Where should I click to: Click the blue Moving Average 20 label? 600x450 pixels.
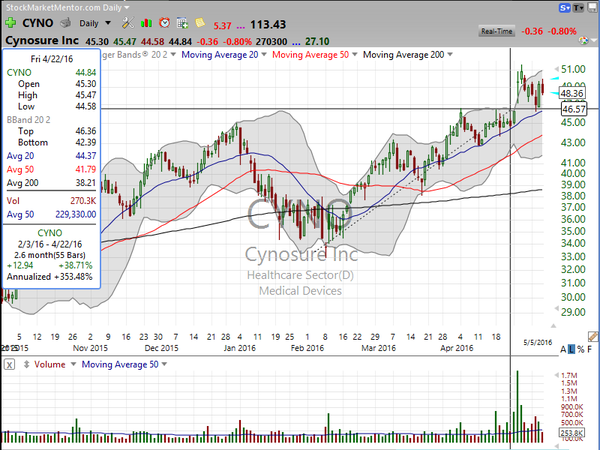pos(220,55)
